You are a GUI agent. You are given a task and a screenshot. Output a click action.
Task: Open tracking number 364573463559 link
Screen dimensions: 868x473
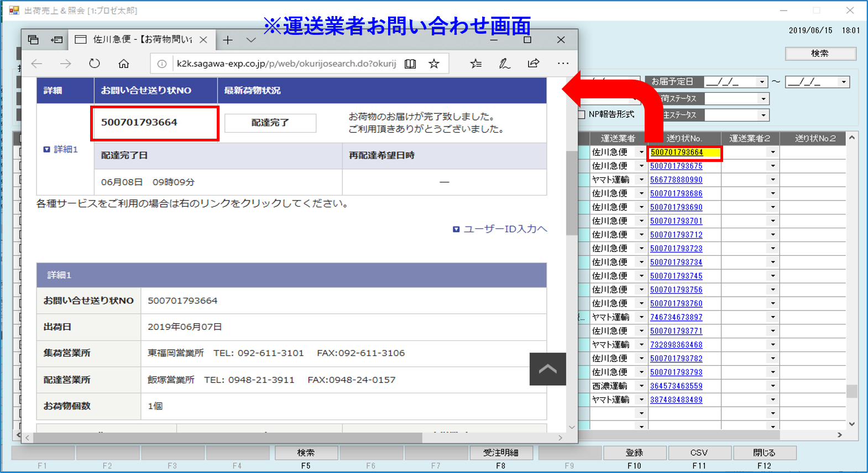tap(676, 386)
